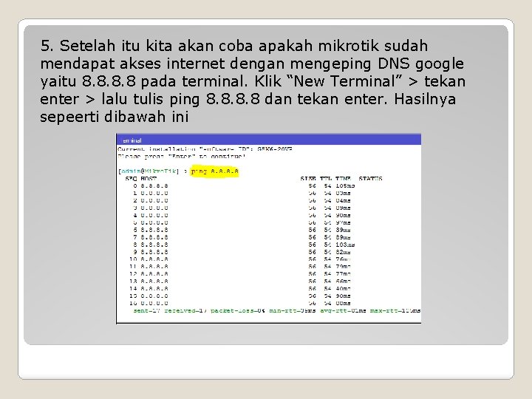Click the 'sepeerti dibawah ini' text line
This screenshot has height=399, width=532.
115,117
